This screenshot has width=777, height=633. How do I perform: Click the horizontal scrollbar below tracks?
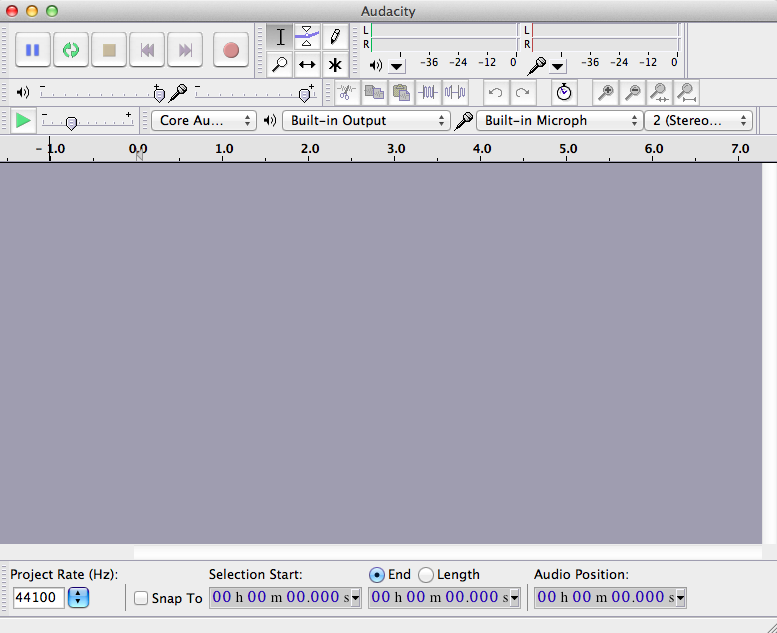point(381,552)
